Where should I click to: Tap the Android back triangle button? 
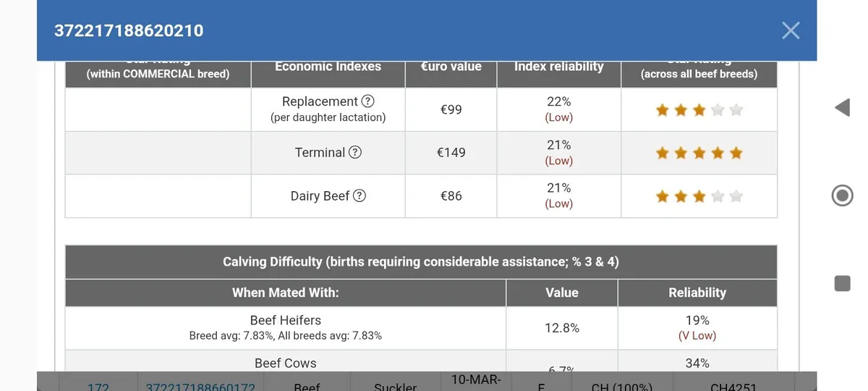click(x=842, y=109)
